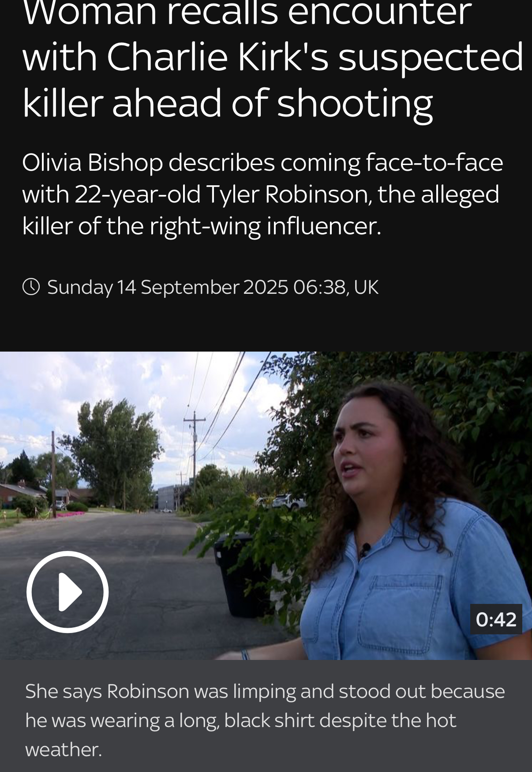The height and width of the screenshot is (772, 532).
Task: Click the Sunday 14 September 2025 date
Action: pos(168,287)
